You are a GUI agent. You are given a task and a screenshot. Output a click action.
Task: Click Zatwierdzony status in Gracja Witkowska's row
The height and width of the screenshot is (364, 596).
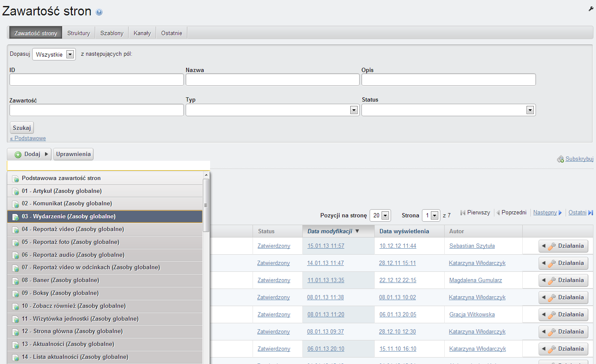(x=274, y=315)
